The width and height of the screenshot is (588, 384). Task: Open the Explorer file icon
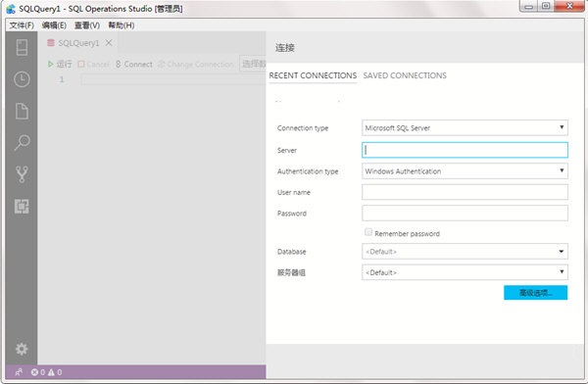click(x=22, y=111)
